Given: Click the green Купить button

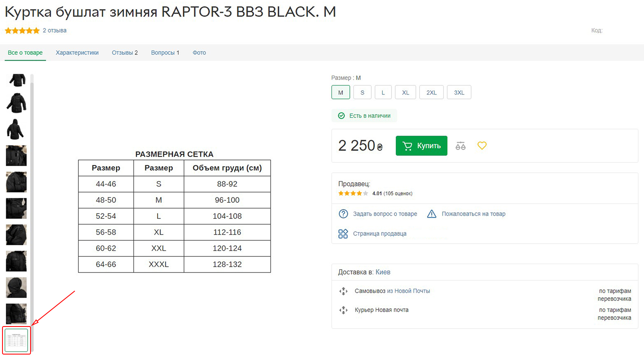Looking at the screenshot, I should 422,146.
